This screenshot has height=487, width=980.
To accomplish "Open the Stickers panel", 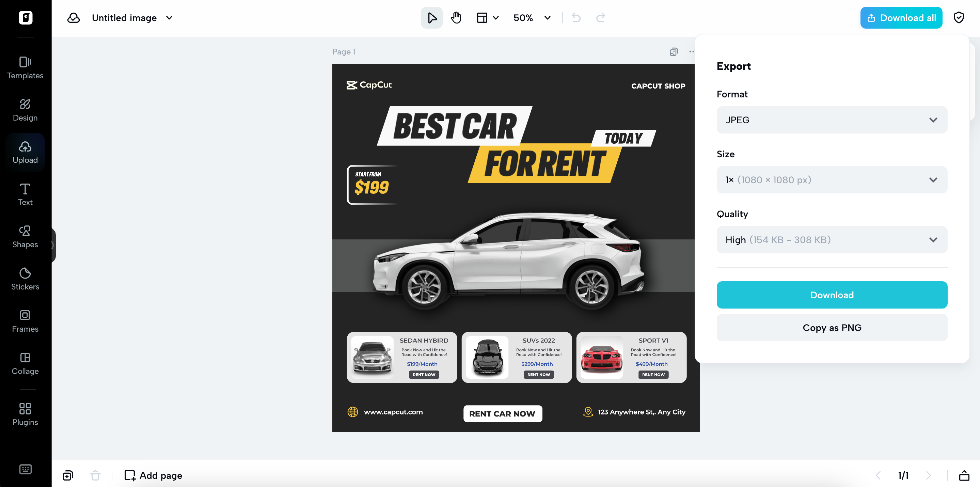I will pyautogui.click(x=25, y=279).
